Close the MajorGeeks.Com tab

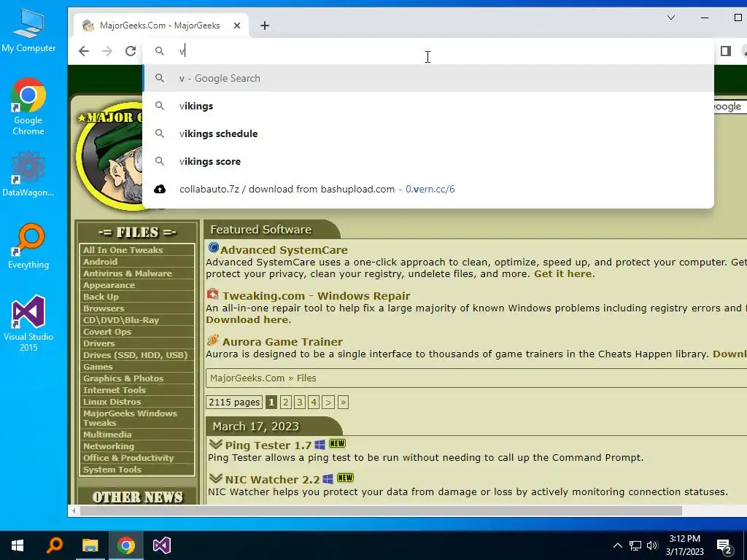coord(237,26)
